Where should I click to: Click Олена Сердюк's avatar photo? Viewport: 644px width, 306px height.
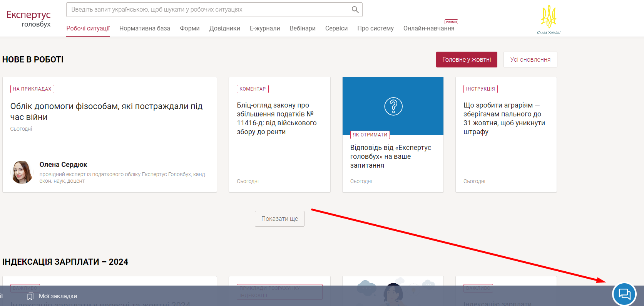coord(22,172)
